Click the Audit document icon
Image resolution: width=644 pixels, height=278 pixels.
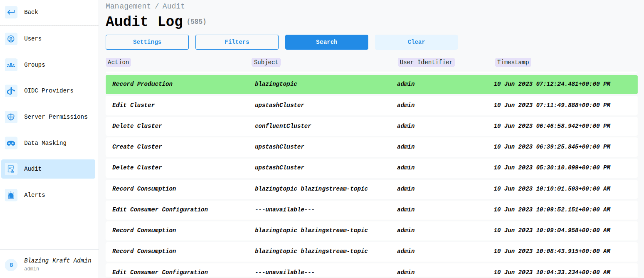tap(11, 169)
